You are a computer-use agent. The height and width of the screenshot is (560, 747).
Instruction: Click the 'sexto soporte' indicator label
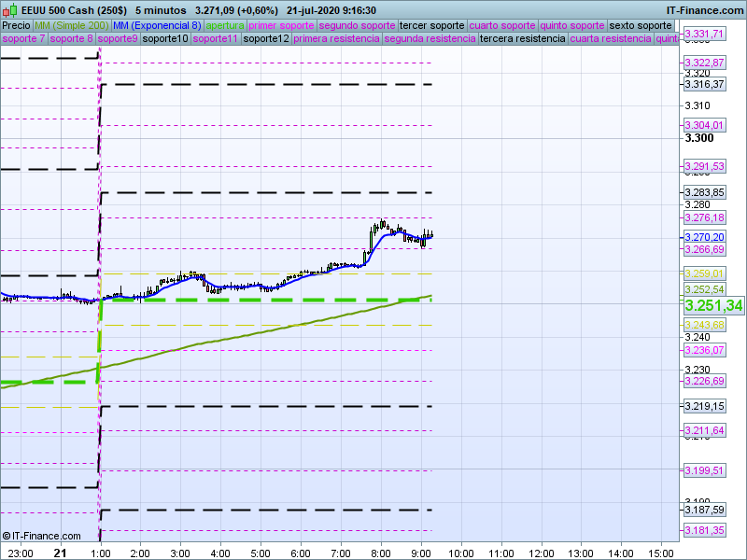click(x=640, y=25)
